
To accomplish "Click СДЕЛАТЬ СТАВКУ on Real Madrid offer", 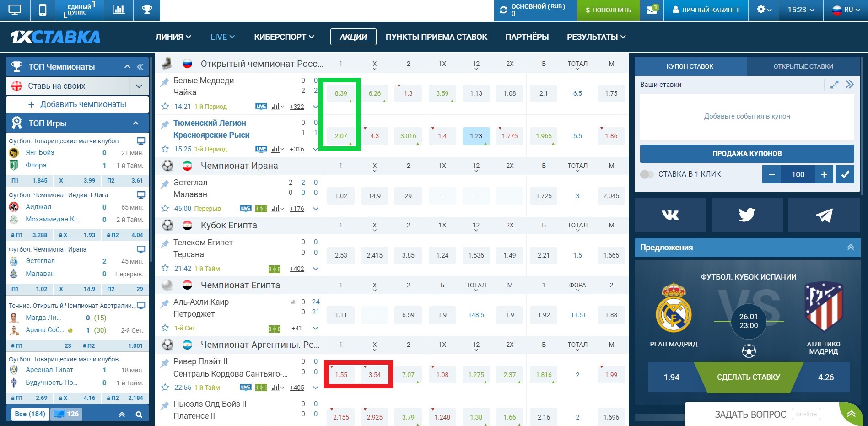I will (749, 377).
